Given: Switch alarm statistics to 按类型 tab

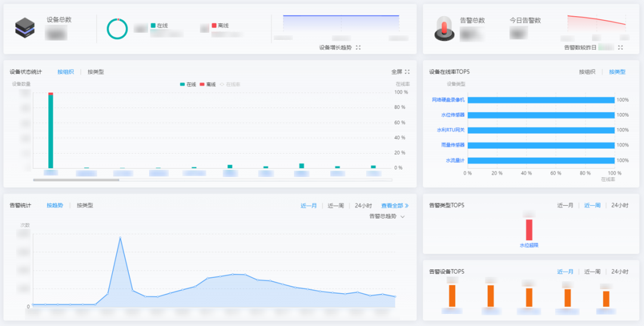Looking at the screenshot, I should coord(85,206).
